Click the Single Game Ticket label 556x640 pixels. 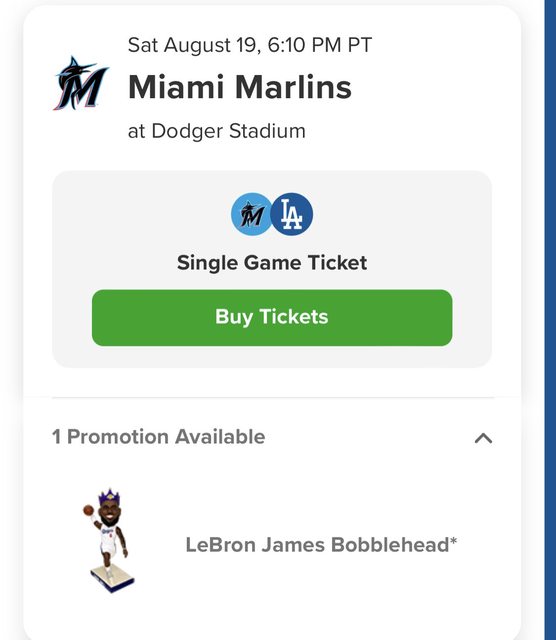click(272, 262)
